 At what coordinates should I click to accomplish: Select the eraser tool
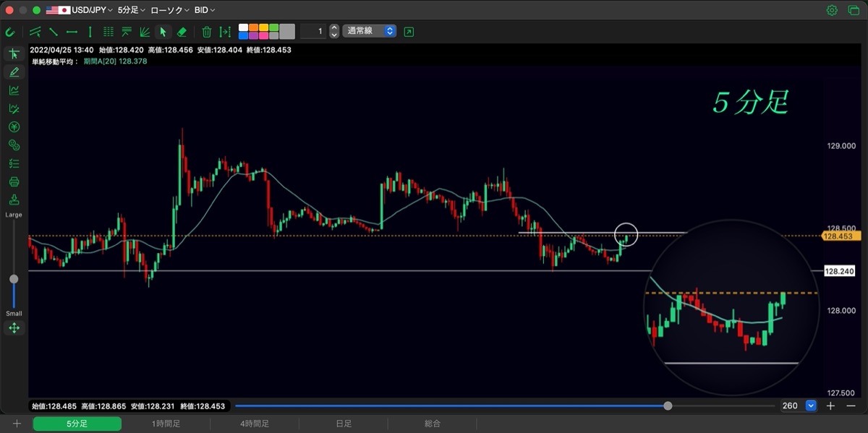pos(182,32)
